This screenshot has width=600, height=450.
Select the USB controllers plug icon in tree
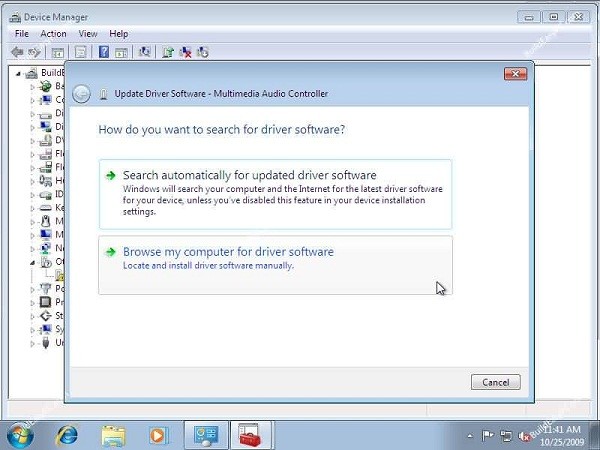click(46, 342)
